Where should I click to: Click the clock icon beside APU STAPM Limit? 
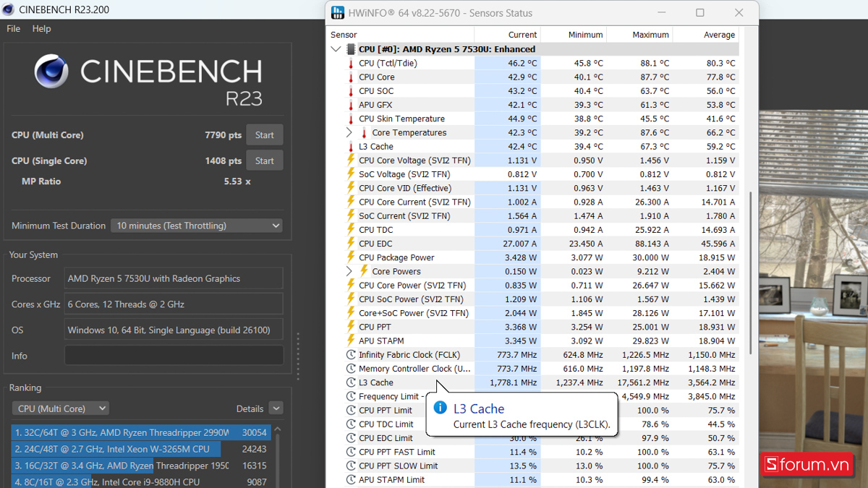tap(351, 479)
